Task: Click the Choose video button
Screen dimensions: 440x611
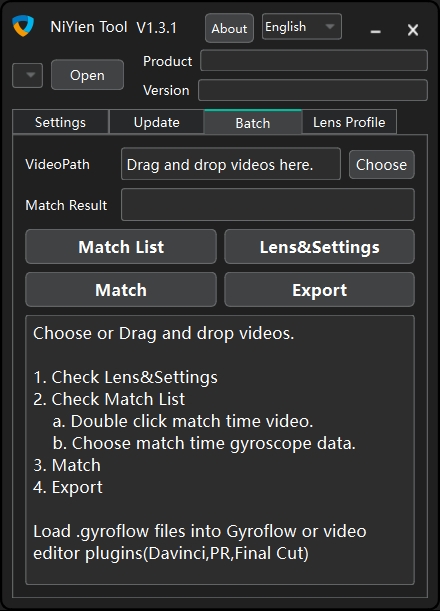Action: [x=382, y=164]
